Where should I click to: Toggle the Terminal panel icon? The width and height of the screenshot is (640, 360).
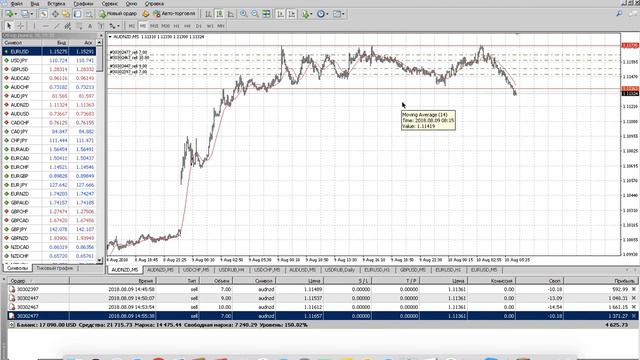point(77,14)
